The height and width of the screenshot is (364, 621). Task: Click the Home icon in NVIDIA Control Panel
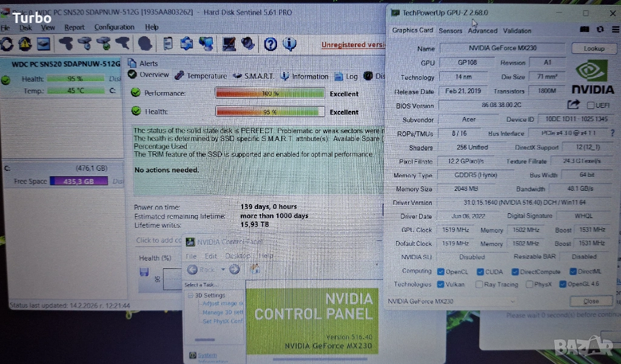point(255,270)
